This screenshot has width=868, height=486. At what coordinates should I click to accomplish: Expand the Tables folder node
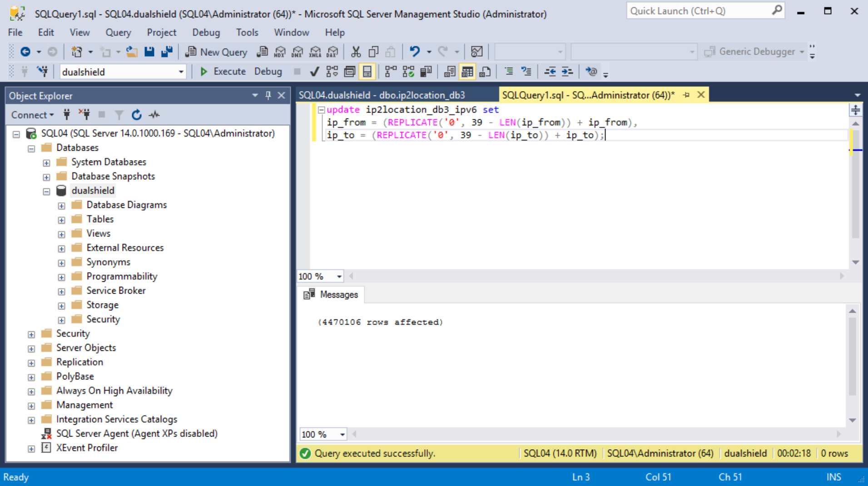click(x=61, y=220)
